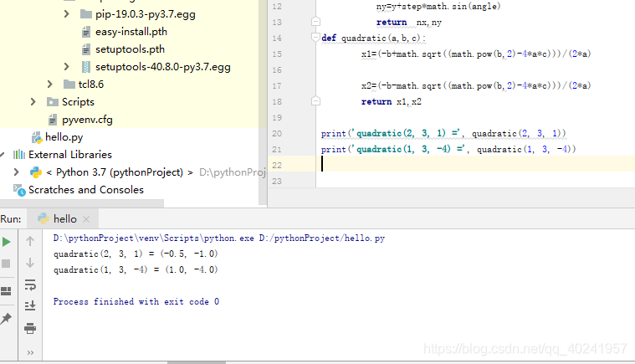Close the hello run tab
Screen dimensions: 635x364
[x=86, y=219]
